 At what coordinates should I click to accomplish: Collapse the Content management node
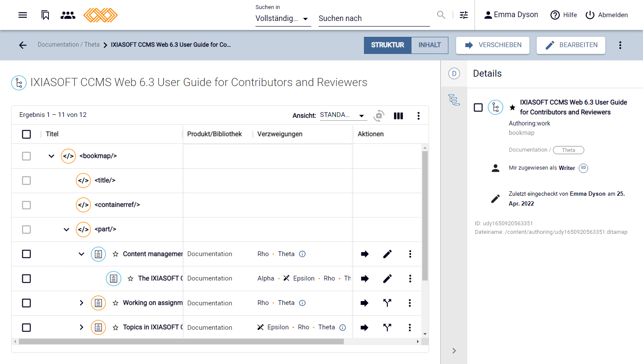[x=81, y=254]
